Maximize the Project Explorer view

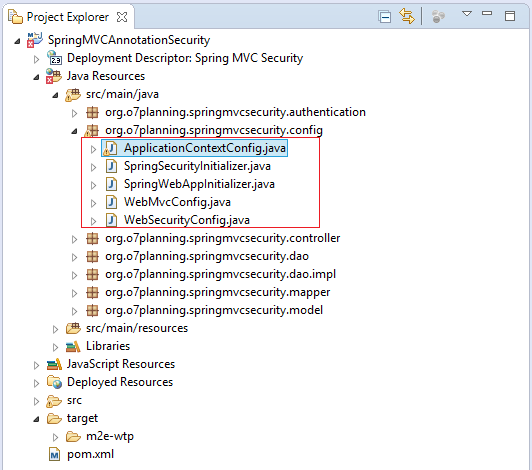[510, 16]
